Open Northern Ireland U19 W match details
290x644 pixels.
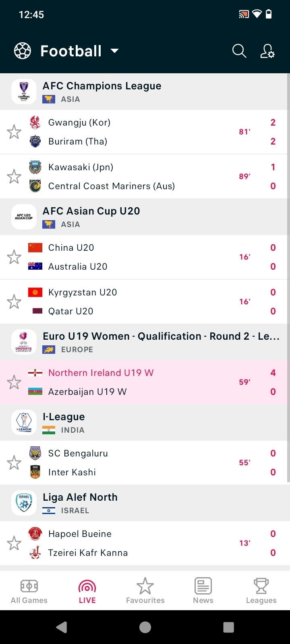[x=145, y=382]
